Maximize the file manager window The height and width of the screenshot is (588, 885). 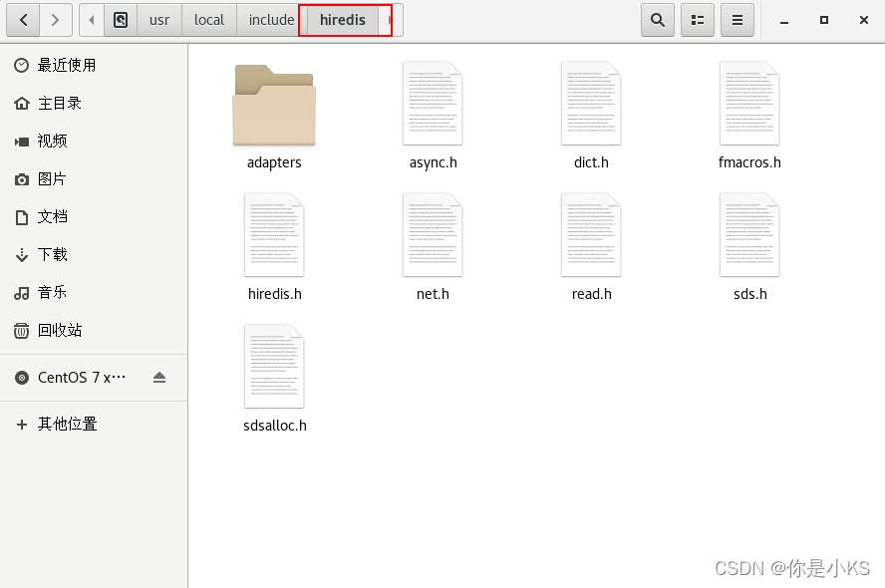click(824, 20)
